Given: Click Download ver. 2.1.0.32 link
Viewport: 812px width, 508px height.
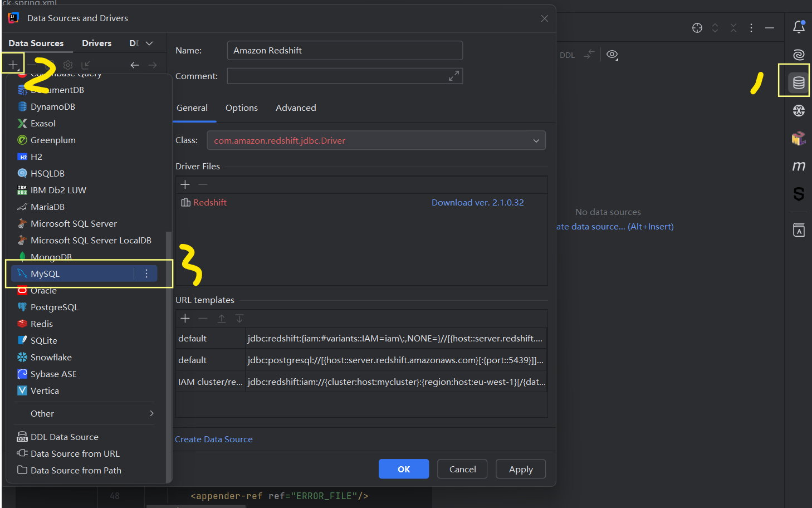Looking at the screenshot, I should click(x=477, y=202).
